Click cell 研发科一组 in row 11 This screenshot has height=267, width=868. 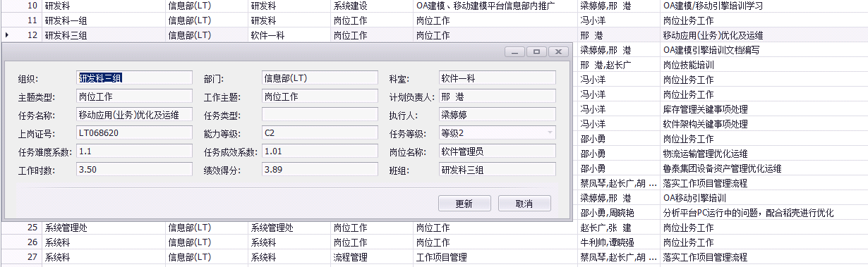[x=104, y=20]
